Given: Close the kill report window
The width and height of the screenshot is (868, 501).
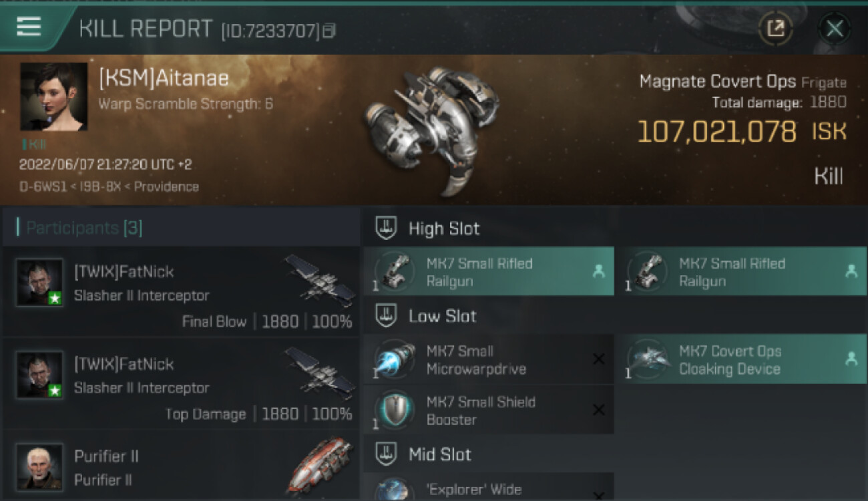Looking at the screenshot, I should pyautogui.click(x=834, y=29).
